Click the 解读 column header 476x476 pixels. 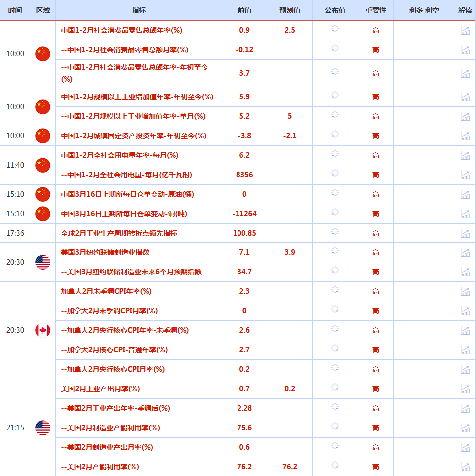point(465,10)
